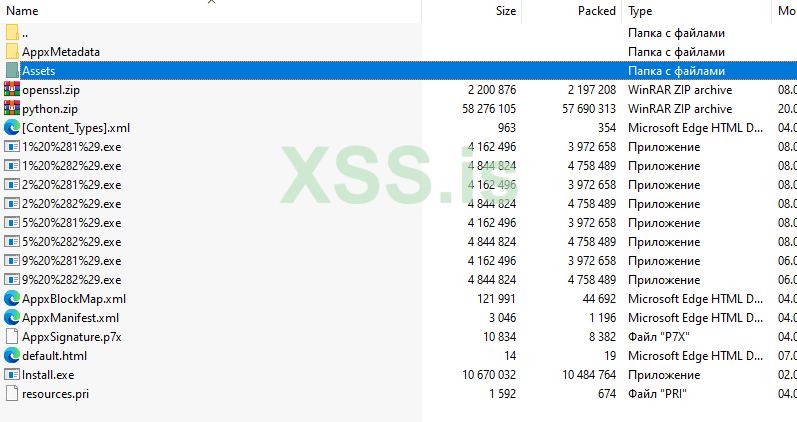The height and width of the screenshot is (422, 797).
Task: Click the file name 2%20%282%29.exe
Action: [x=71, y=203]
